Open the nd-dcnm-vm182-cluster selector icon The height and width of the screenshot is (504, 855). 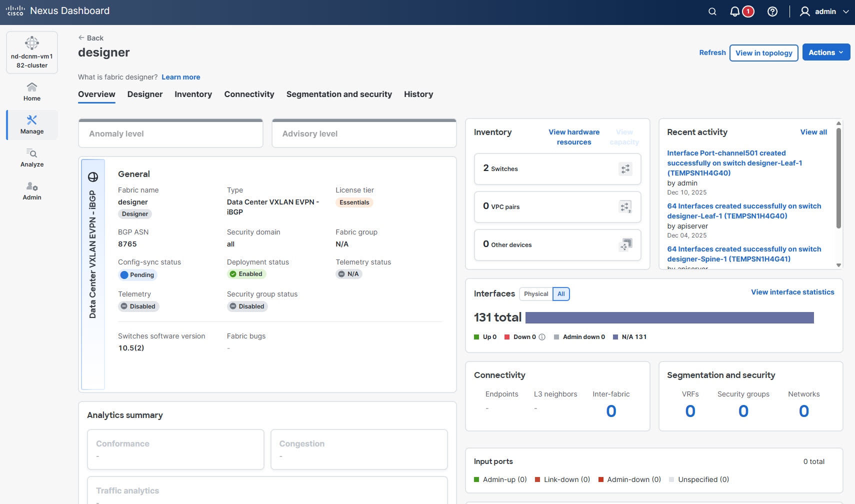(32, 43)
